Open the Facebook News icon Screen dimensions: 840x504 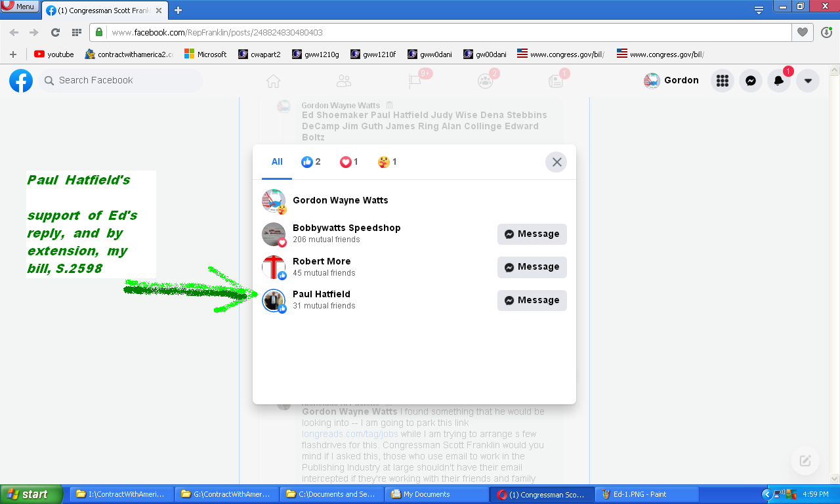[556, 81]
